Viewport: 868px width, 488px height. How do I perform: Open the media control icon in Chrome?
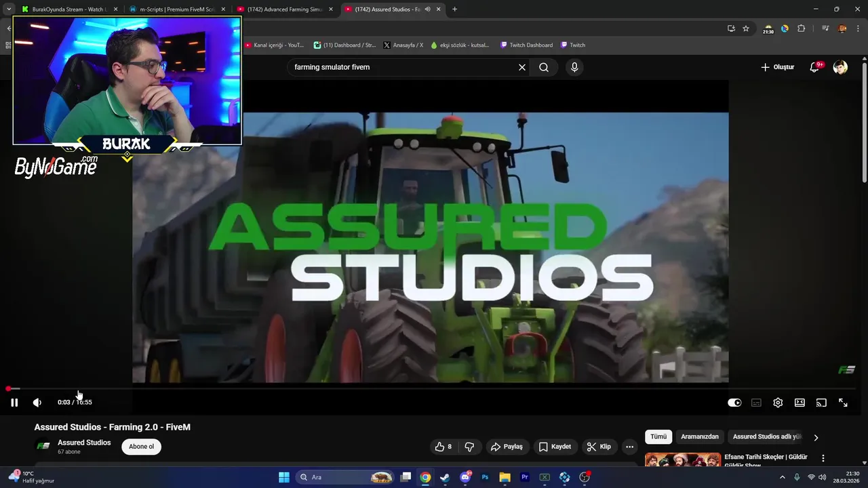tap(825, 28)
